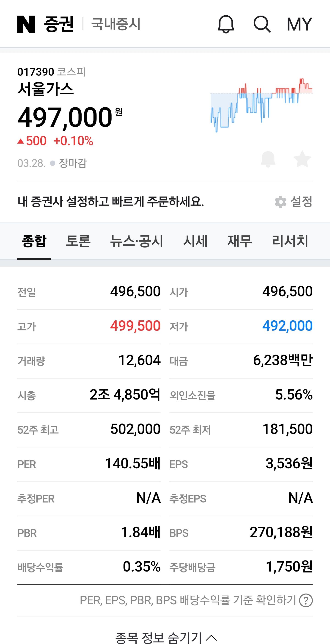
Task: Select the 종합 tab
Action: coord(34,241)
